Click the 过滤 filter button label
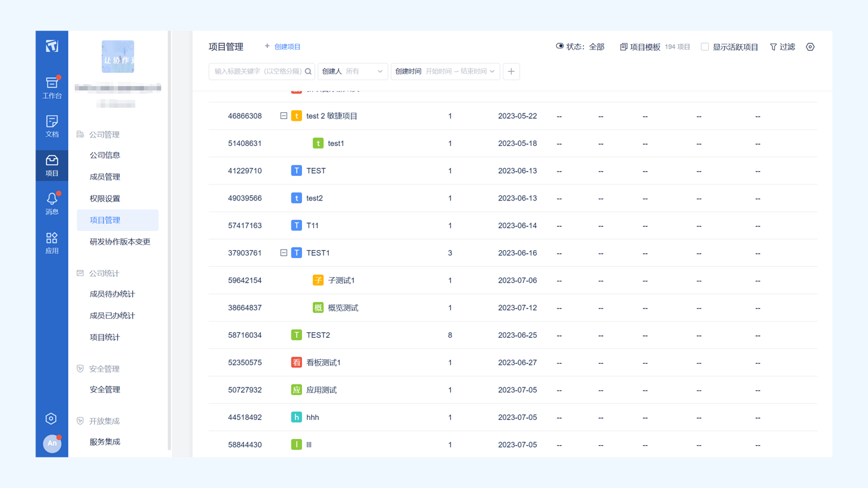The image size is (868, 488). 787,47
